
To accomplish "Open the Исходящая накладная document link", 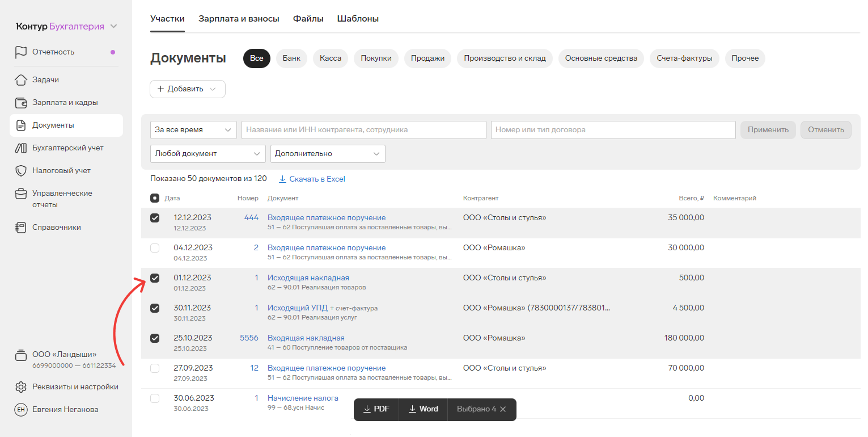I will coord(308,278).
